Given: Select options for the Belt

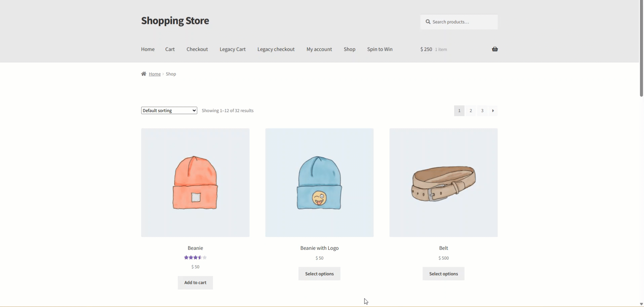Looking at the screenshot, I should (443, 274).
